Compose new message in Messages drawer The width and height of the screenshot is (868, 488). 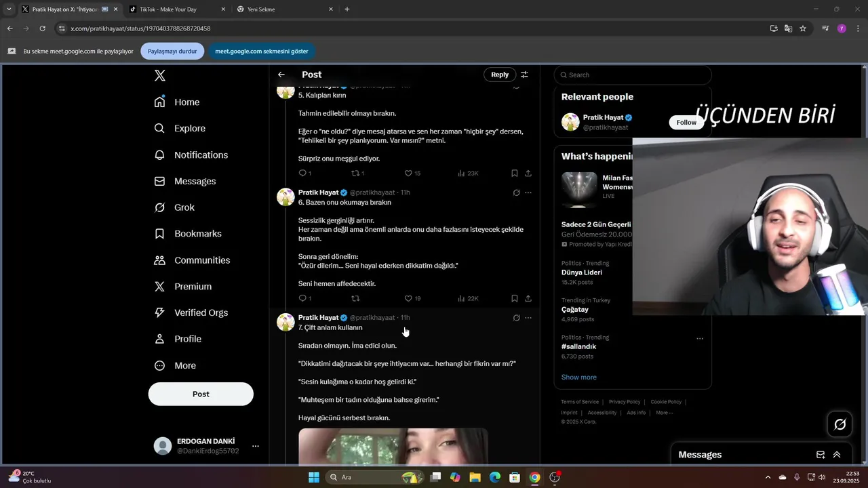pos(821,455)
